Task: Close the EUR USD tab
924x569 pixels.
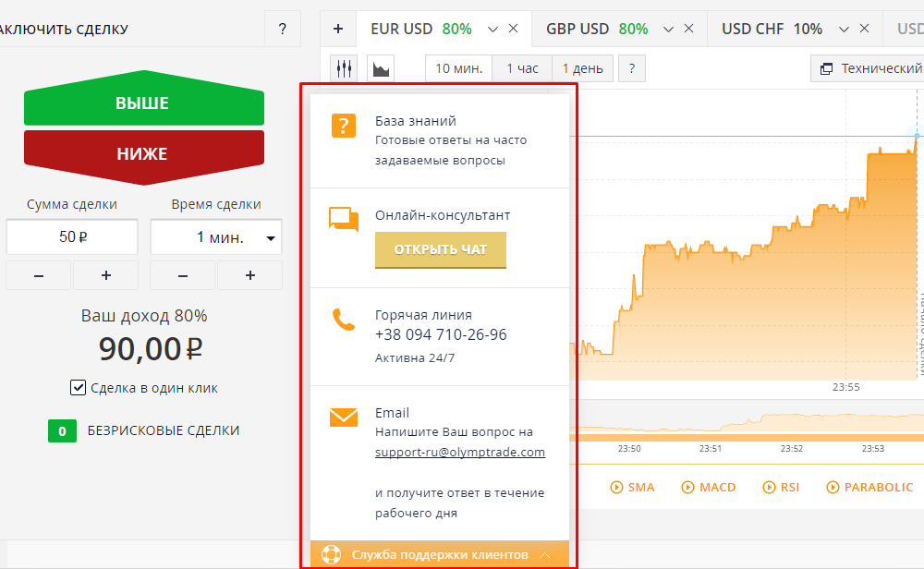Action: click(x=513, y=29)
